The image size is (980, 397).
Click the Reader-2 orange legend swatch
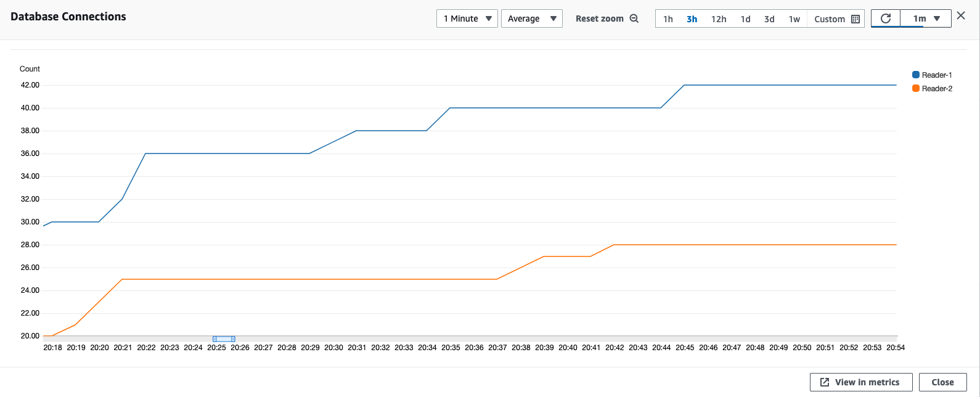pyautogui.click(x=916, y=88)
